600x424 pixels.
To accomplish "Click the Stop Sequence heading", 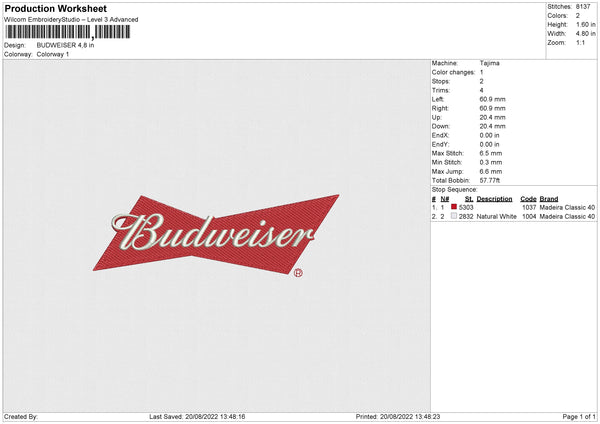I will [455, 190].
